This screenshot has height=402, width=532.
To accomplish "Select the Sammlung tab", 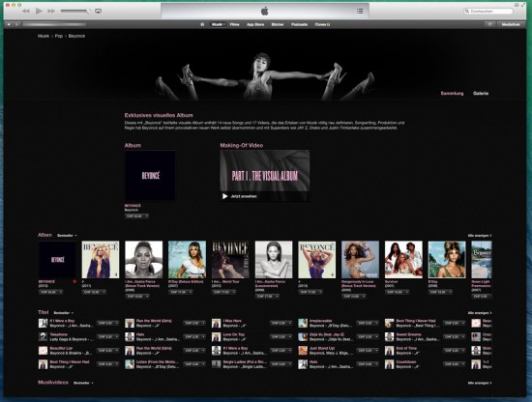I will tap(452, 93).
